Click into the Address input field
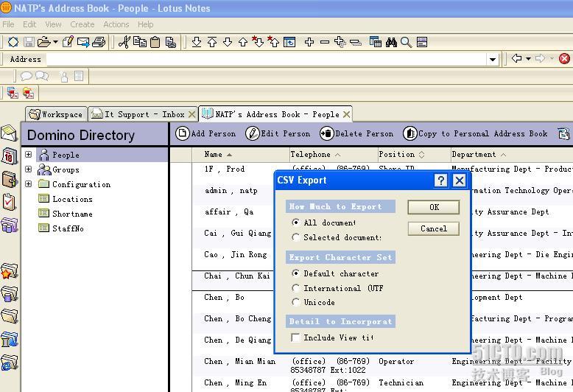This screenshot has height=392, width=573. [267, 59]
